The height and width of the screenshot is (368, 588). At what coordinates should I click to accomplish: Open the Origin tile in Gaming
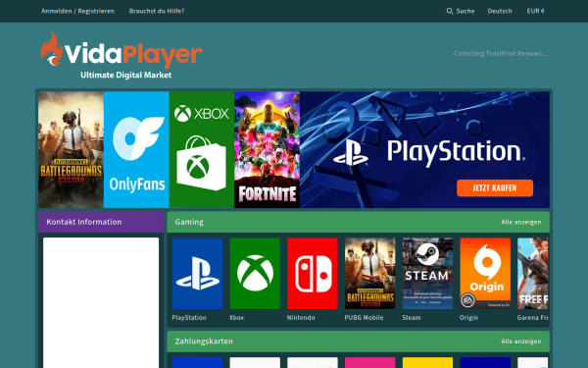[485, 274]
